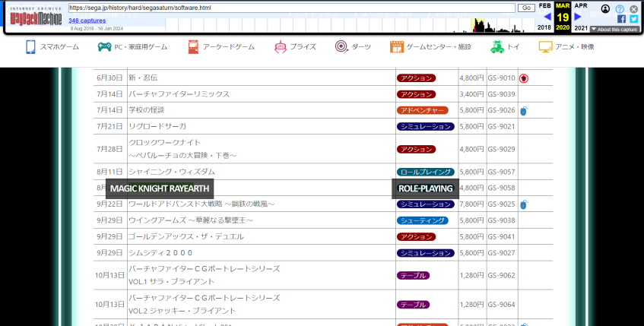
Task: Select date 6月30日 cell
Action: point(109,78)
